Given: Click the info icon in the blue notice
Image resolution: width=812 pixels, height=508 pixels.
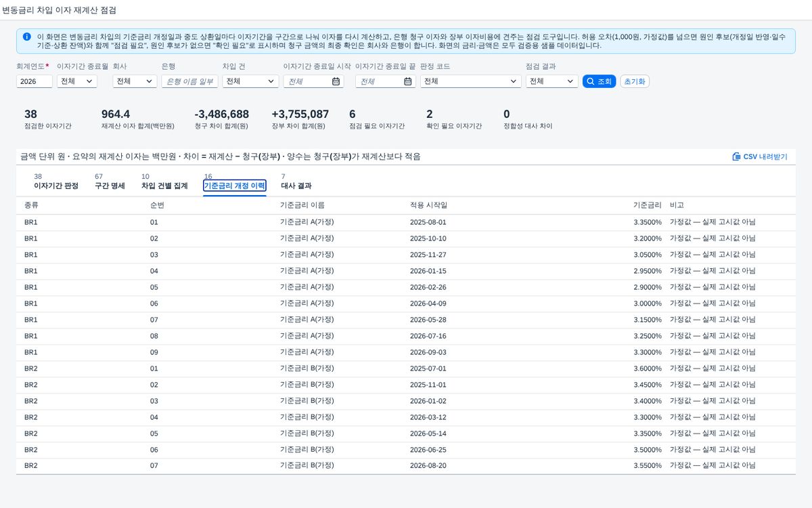Looking at the screenshot, I should click(x=26, y=37).
